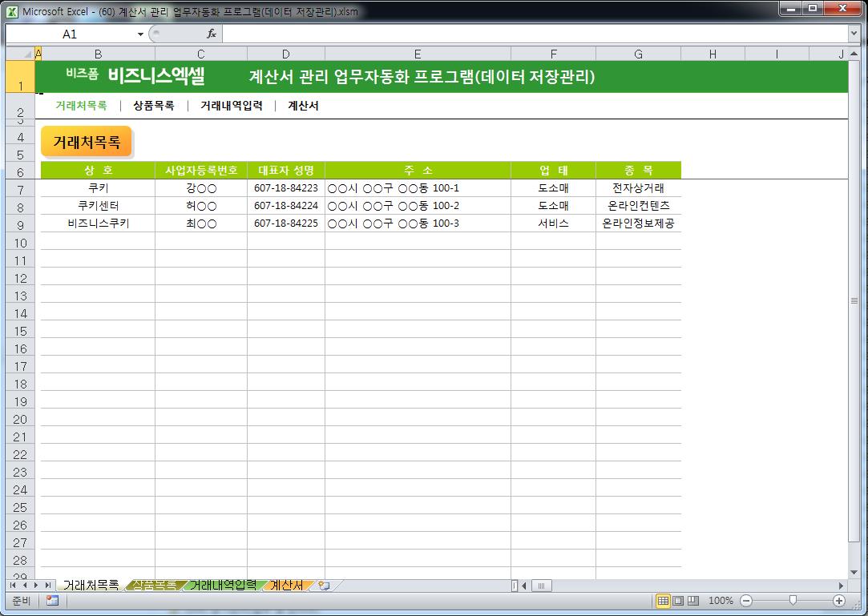Screen dimensions: 868x616
Task: Click the orange 거래처목록 button
Action: tap(87, 142)
